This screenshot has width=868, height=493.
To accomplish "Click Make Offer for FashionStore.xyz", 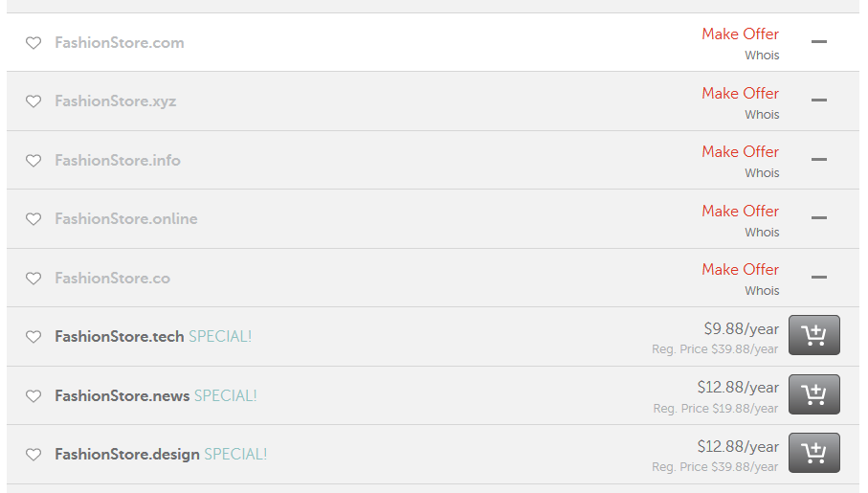I will click(740, 93).
